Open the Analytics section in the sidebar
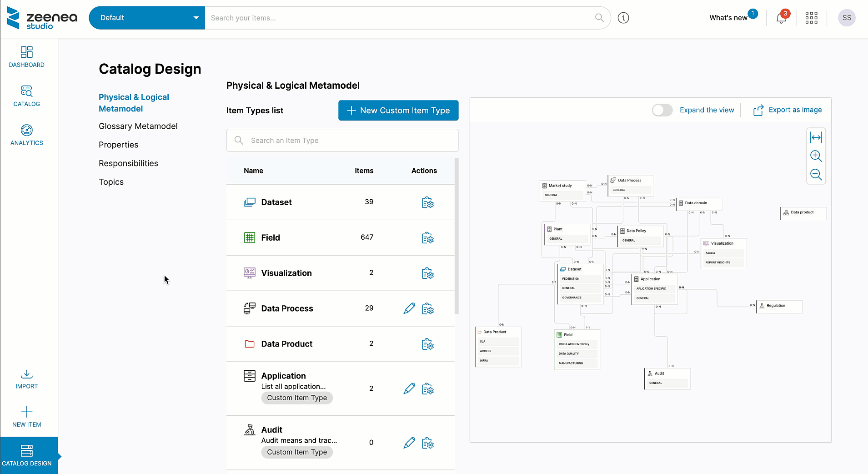Viewport: 868px width, 474px height. pyautogui.click(x=26, y=135)
